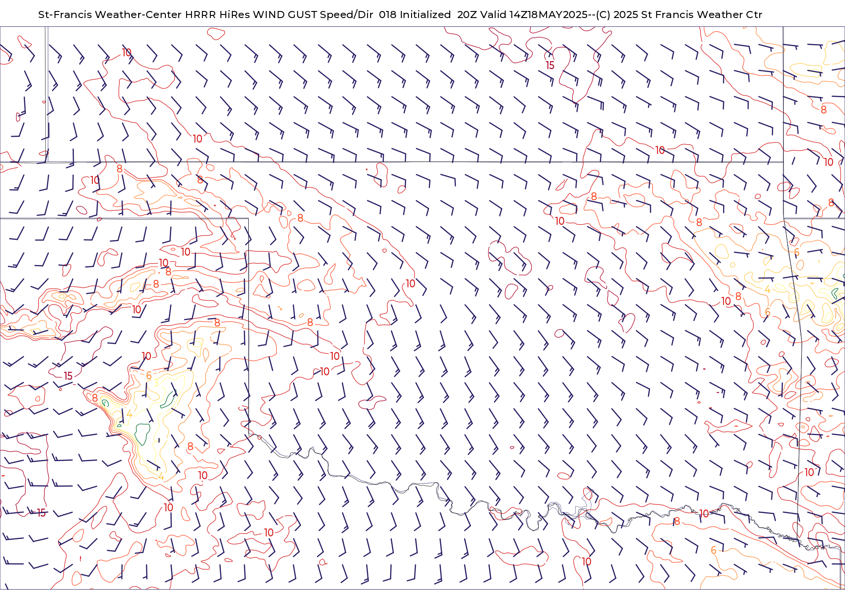Click the yellow contour label "3"
Screen dimensions: 845x616
coord(156,383)
